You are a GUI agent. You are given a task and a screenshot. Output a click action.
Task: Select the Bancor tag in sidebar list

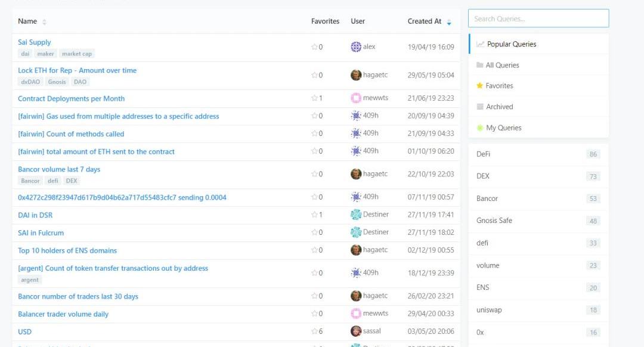click(487, 199)
